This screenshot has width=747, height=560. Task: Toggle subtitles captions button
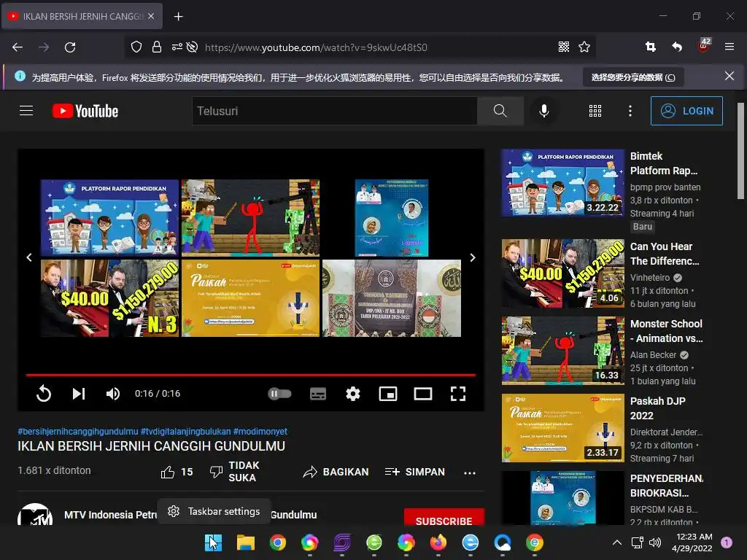pyautogui.click(x=318, y=394)
